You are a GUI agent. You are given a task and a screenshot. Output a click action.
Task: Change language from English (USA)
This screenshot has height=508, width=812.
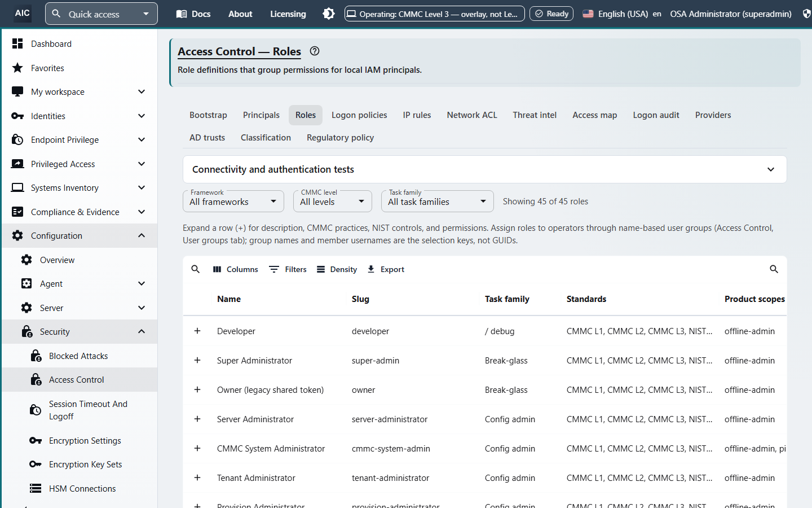pos(621,14)
